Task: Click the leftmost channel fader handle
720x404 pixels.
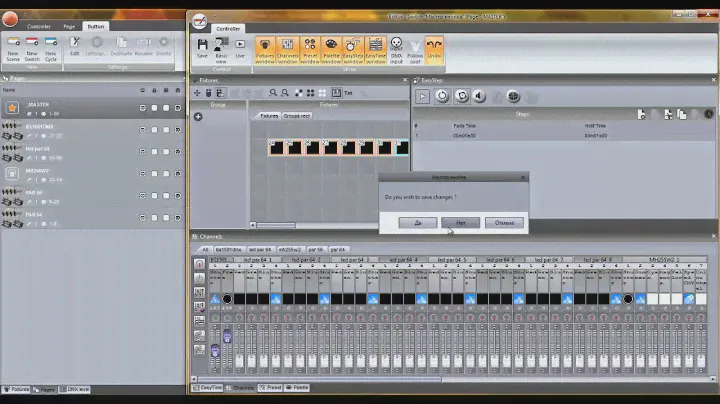Action: tap(215, 349)
